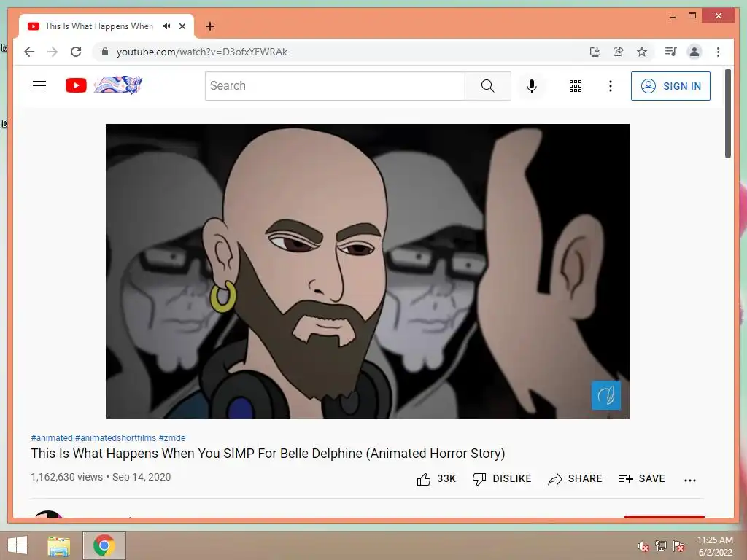Open the #animated hashtag
The image size is (747, 560).
pyautogui.click(x=52, y=438)
